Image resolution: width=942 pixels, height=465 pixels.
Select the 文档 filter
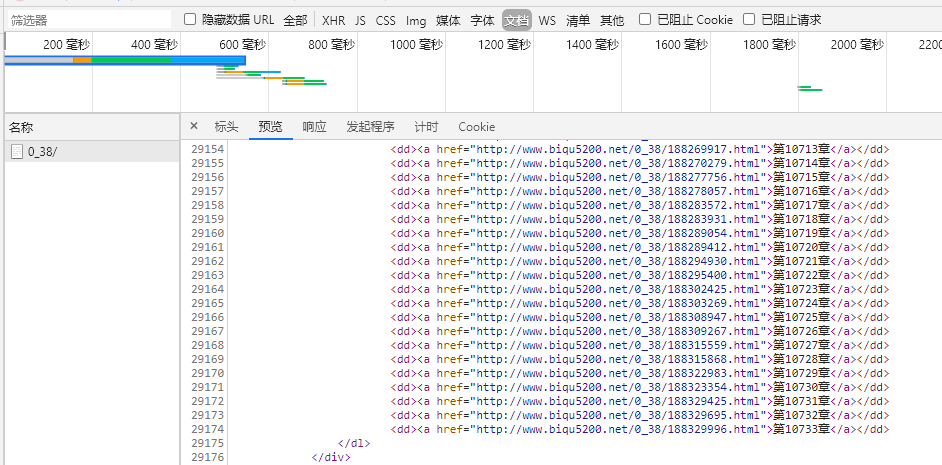(x=517, y=20)
